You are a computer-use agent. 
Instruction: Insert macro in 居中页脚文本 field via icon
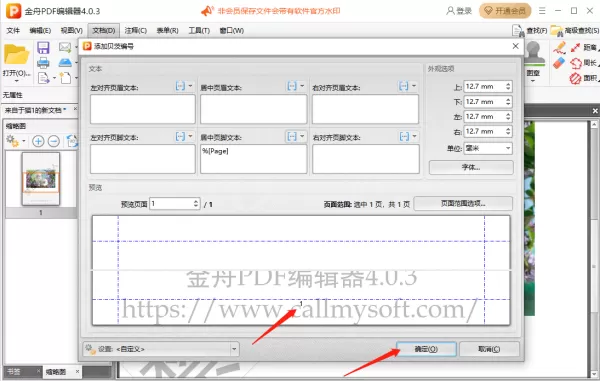coord(292,136)
